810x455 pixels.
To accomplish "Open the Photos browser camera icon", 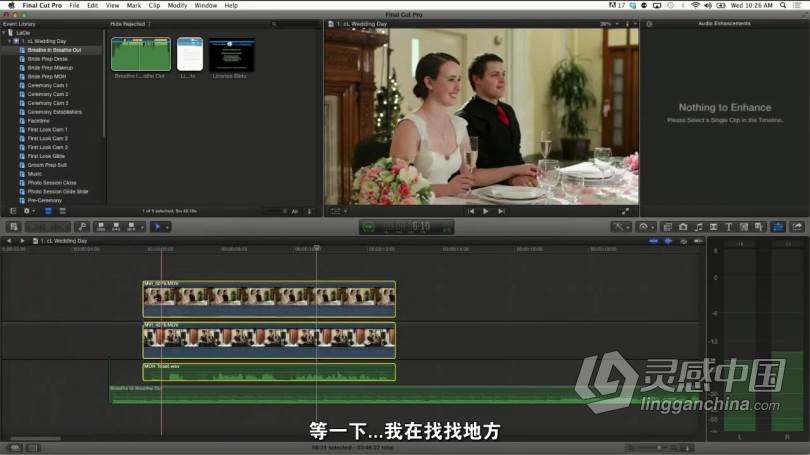I will pos(683,227).
